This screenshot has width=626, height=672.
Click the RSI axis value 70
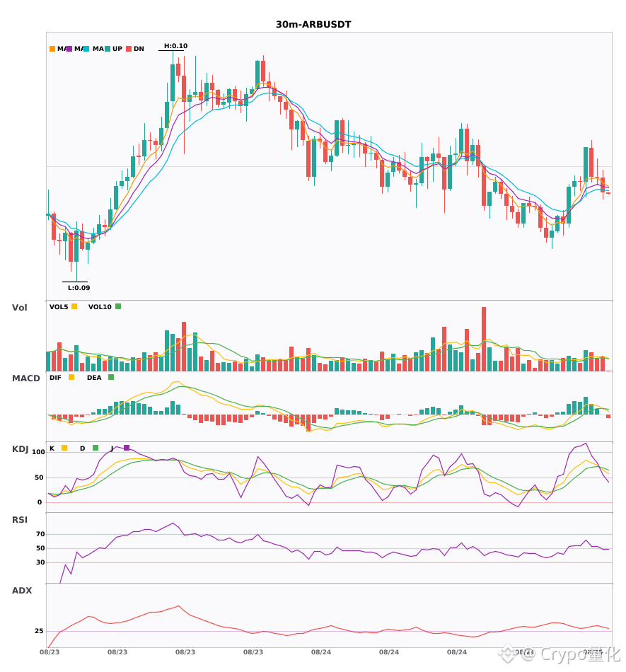pos(40,534)
